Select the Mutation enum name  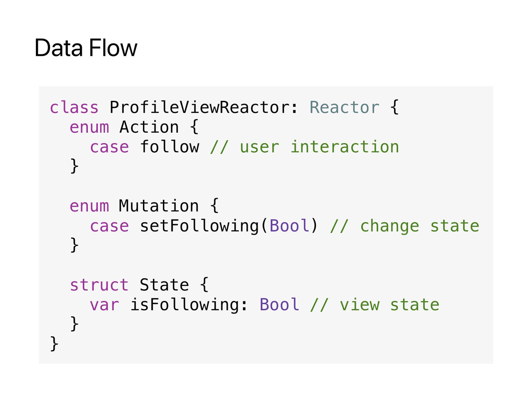click(x=159, y=206)
